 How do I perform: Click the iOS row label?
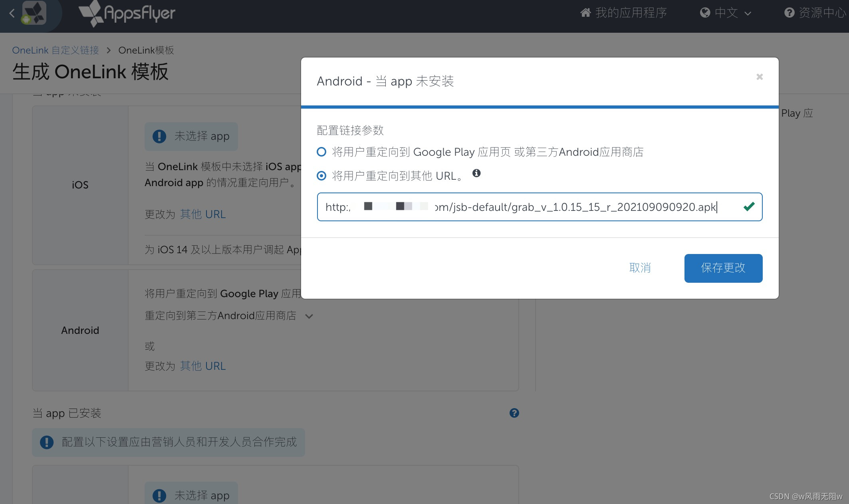click(x=80, y=185)
